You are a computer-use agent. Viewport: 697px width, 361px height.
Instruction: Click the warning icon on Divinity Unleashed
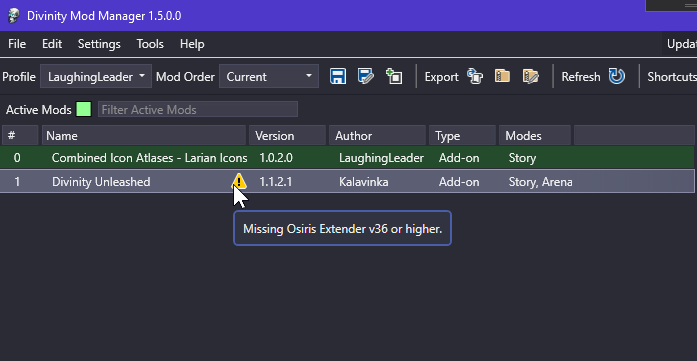(239, 181)
